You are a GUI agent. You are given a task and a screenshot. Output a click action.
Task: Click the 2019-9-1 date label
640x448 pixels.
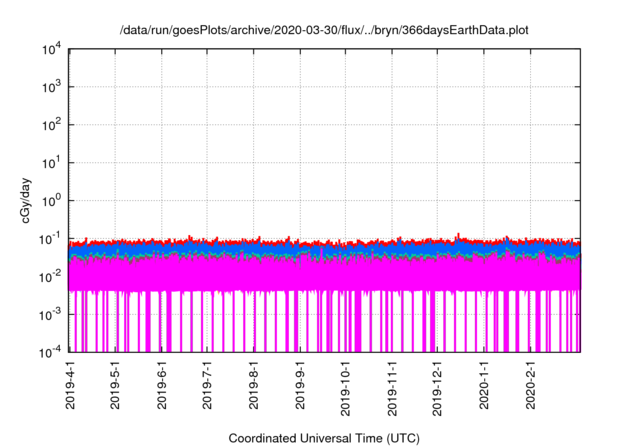pos(300,385)
